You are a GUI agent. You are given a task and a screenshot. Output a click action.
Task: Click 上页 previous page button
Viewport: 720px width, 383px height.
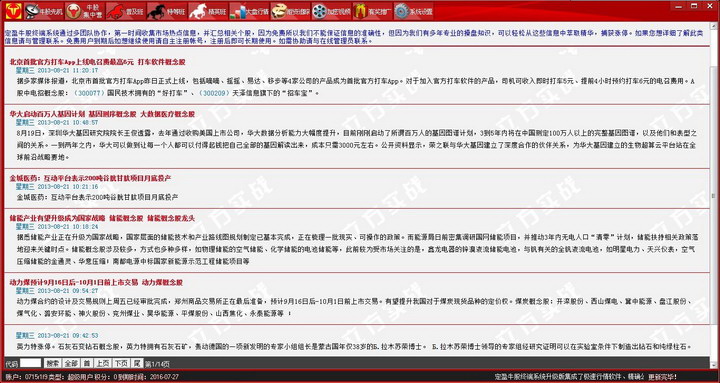(102, 363)
